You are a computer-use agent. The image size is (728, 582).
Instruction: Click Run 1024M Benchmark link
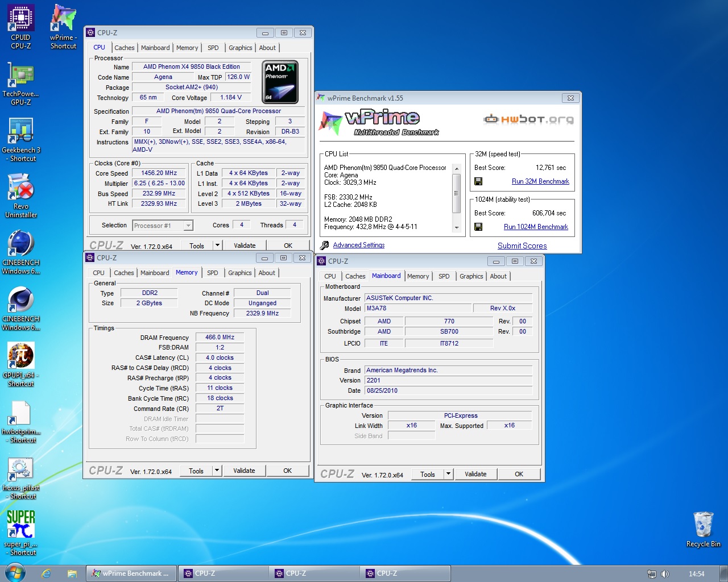pos(536,227)
